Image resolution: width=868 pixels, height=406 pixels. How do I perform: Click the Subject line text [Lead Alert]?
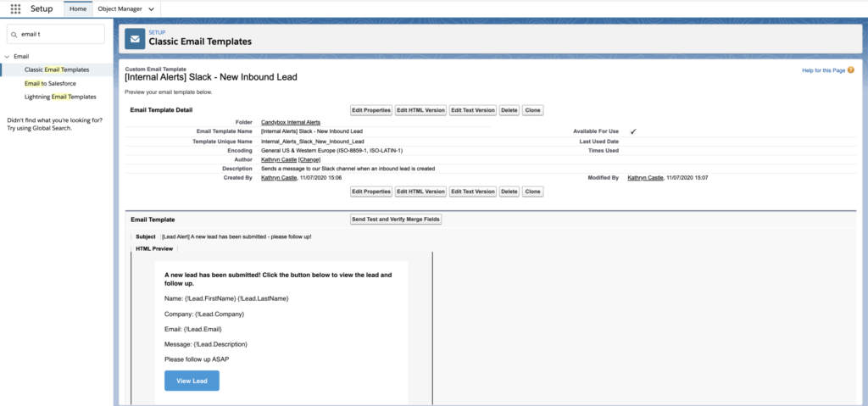coord(236,236)
